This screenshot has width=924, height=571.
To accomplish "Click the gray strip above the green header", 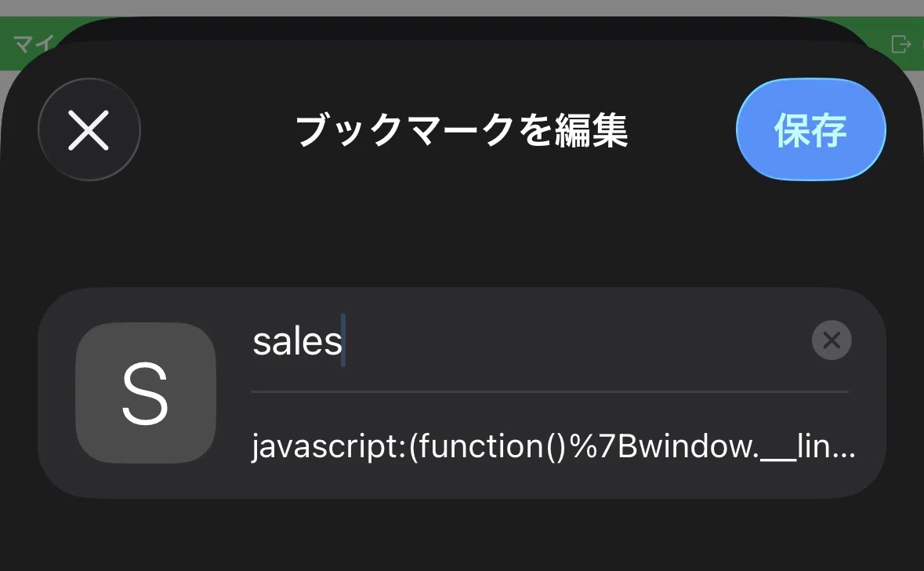I will pyautogui.click(x=462, y=8).
